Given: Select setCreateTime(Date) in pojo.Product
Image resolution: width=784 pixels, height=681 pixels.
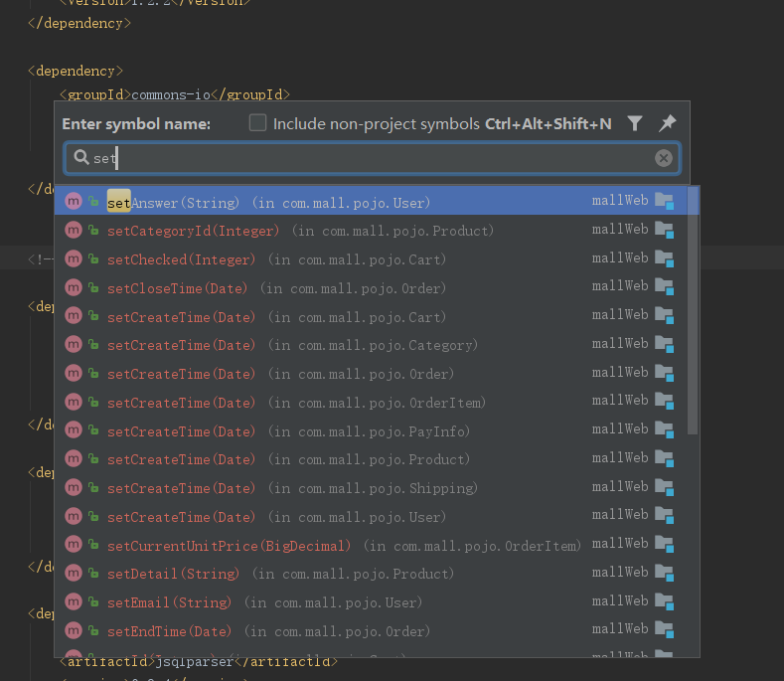Looking at the screenshot, I should pyautogui.click(x=371, y=459).
